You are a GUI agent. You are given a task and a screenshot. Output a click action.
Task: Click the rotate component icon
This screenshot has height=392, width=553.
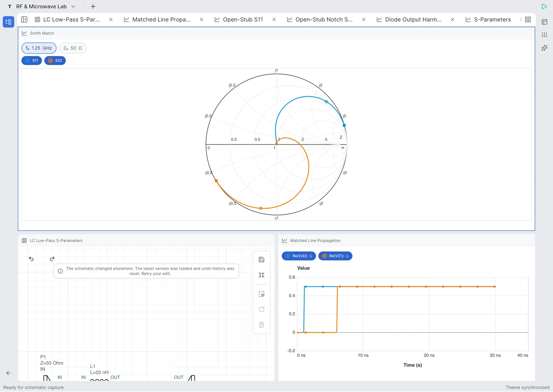[262, 309]
